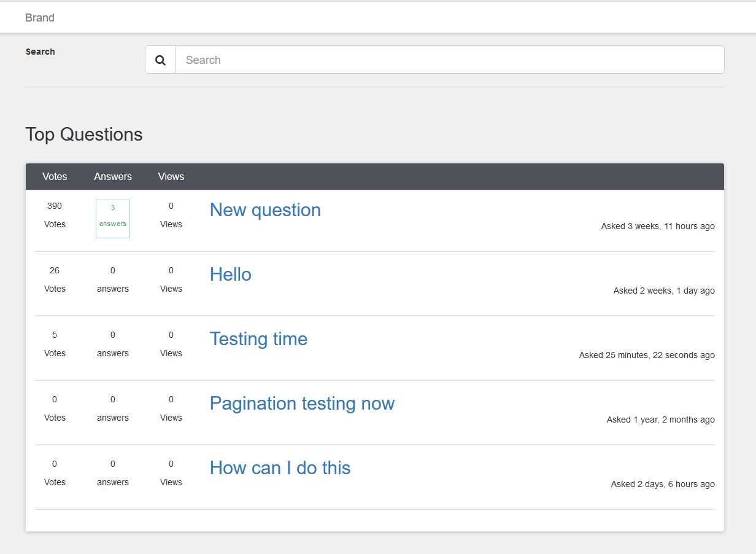Click the magnifying glass search icon
The image size is (756, 554).
point(161,60)
